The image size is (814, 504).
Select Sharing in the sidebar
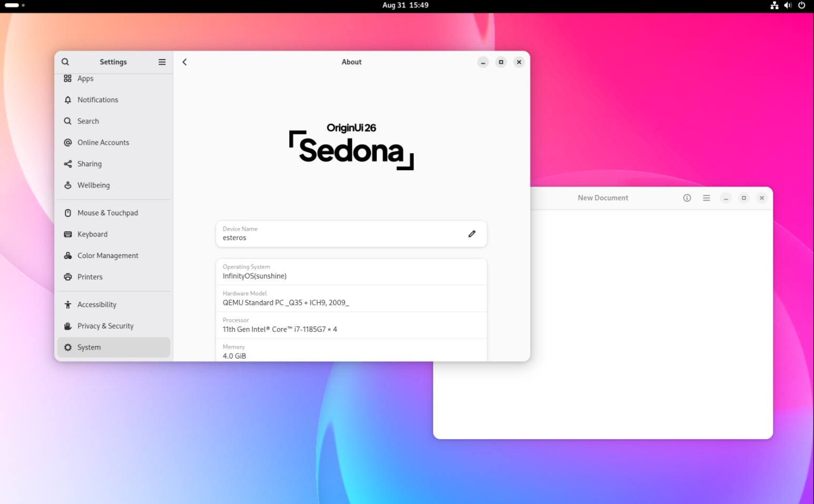point(114,164)
